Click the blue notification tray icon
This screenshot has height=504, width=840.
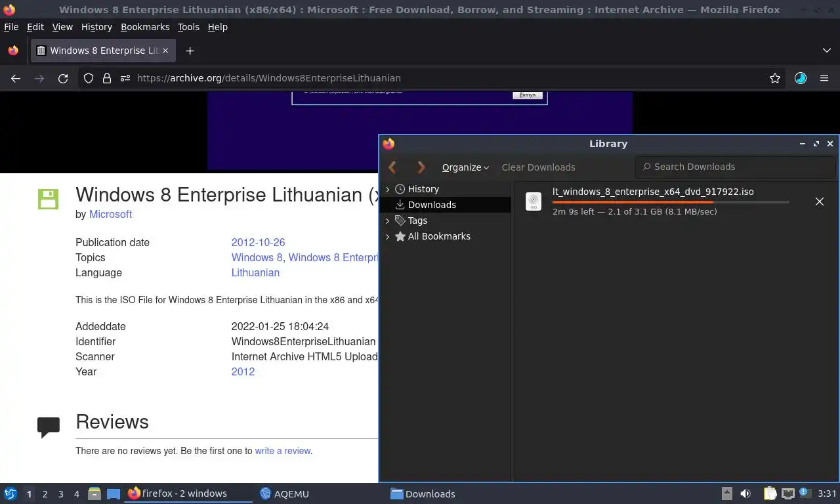click(x=804, y=493)
